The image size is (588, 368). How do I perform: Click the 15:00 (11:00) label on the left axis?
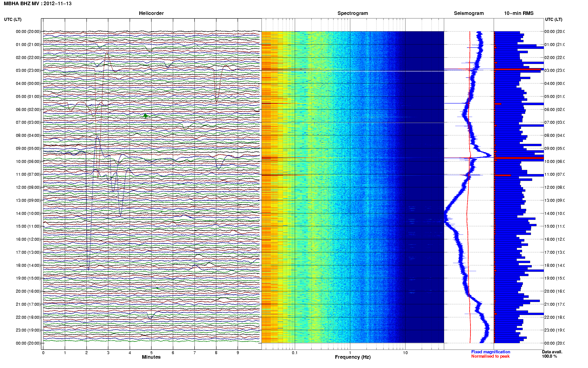28,226
